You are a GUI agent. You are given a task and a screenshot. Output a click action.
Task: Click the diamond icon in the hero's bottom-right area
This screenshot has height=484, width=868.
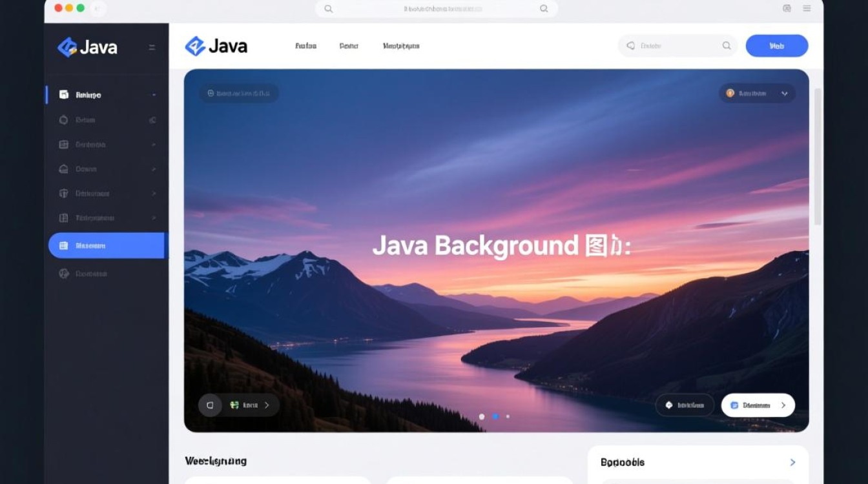pos(668,405)
